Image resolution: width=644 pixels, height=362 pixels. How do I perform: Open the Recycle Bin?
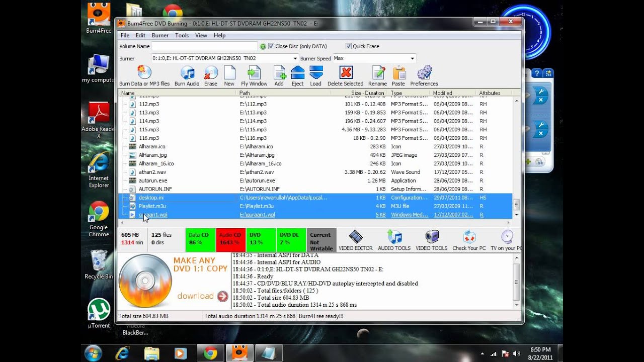pyautogui.click(x=99, y=264)
